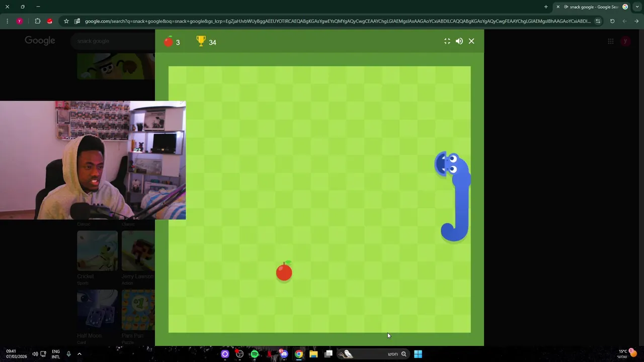The width and height of the screenshot is (644, 362).
Task: Open the network tray icon
Action: pos(43,354)
